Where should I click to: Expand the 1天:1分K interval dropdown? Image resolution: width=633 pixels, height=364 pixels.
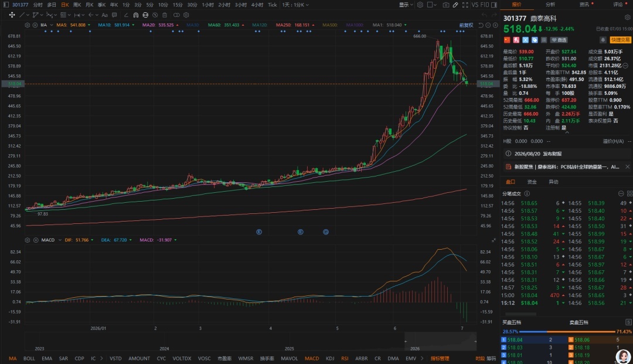click(295, 5)
